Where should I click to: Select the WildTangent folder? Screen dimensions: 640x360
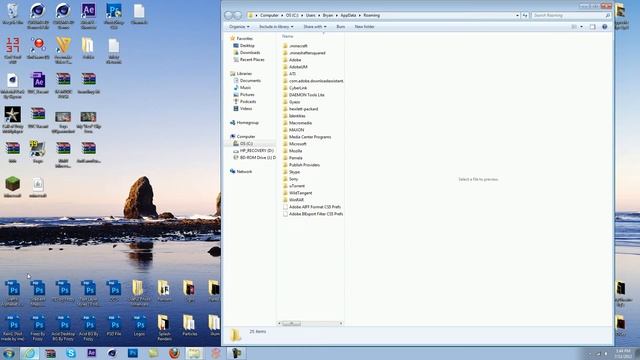point(300,193)
